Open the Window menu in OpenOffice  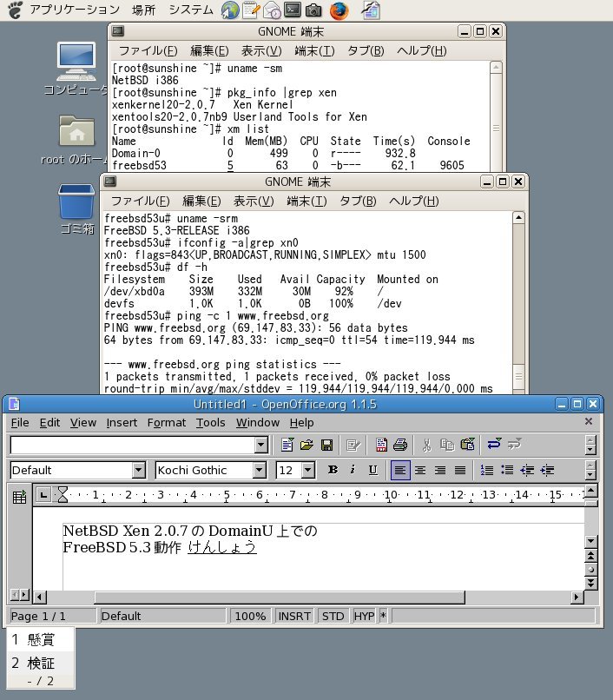click(258, 422)
